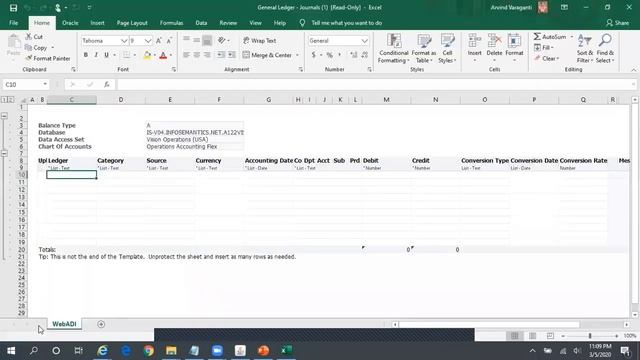Viewport: 640px width, 360px height.
Task: Activate the Format Painter
Action: (48, 58)
